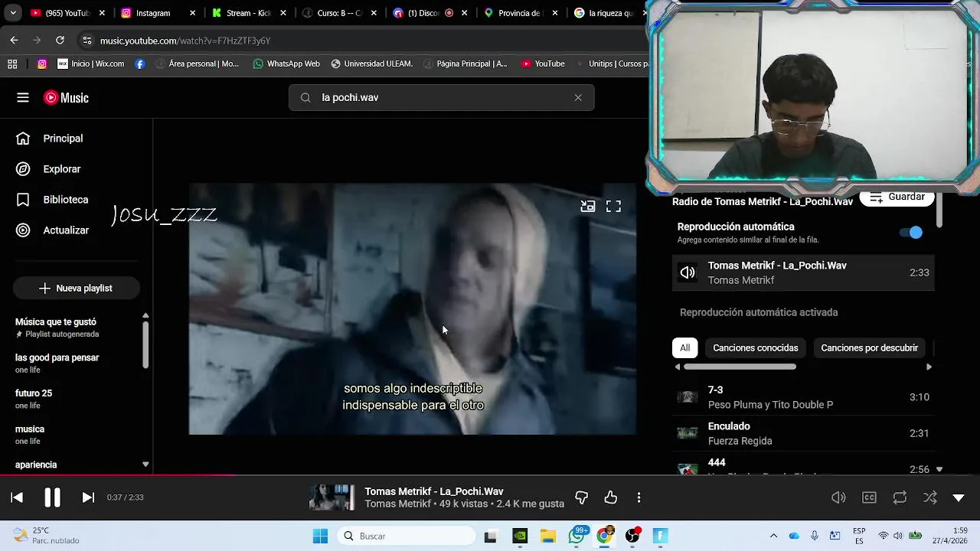Skip to the previous track
The image size is (980, 551).
tap(17, 497)
